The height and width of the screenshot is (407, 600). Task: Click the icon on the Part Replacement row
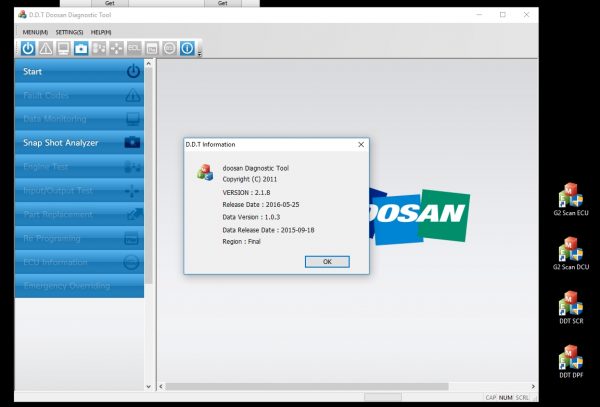[x=134, y=214]
